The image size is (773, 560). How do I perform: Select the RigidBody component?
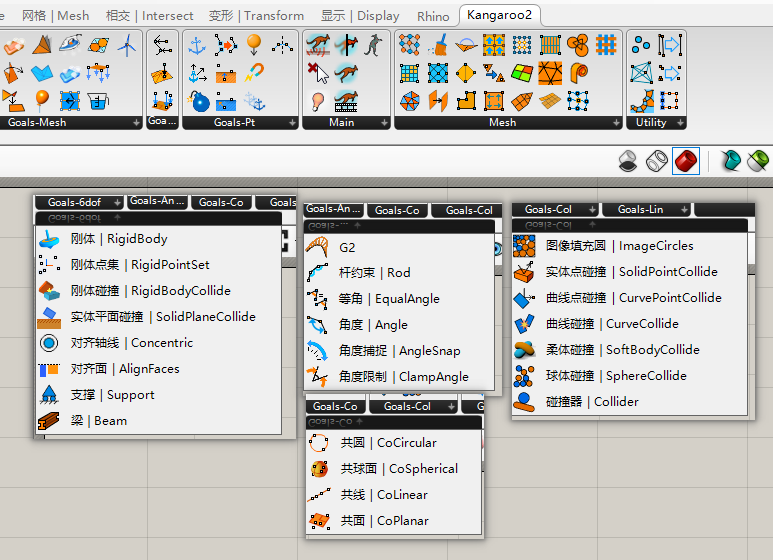click(158, 239)
